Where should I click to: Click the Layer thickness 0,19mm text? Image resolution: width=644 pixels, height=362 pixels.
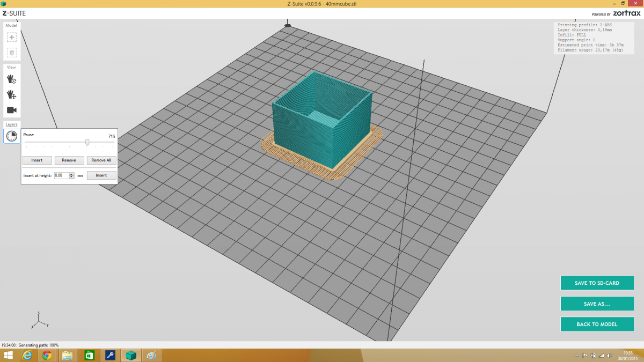pos(585,30)
